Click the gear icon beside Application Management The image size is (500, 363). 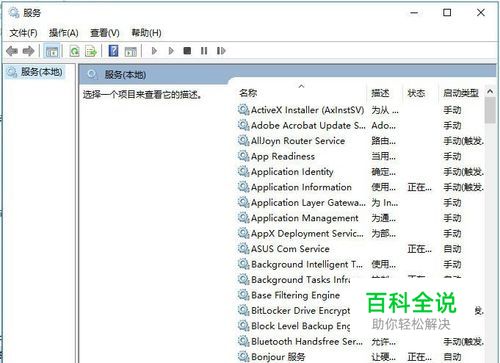point(243,218)
